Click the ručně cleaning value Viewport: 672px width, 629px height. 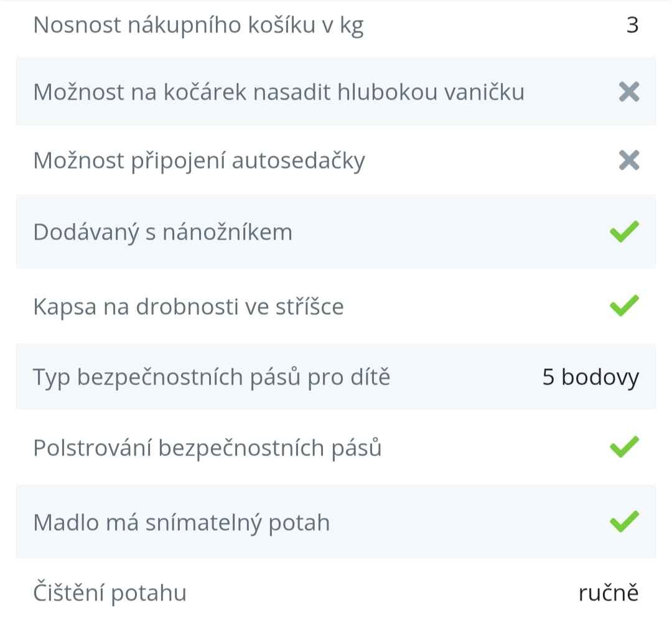point(608,593)
